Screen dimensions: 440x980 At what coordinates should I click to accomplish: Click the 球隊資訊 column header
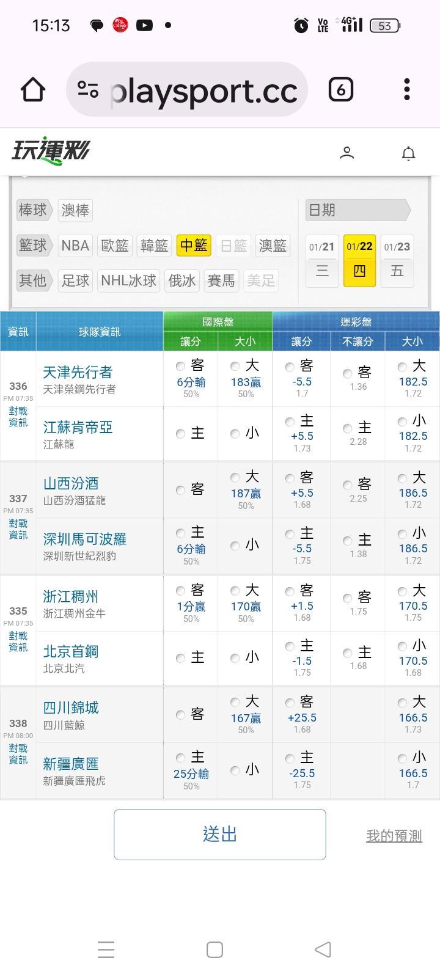tap(100, 331)
